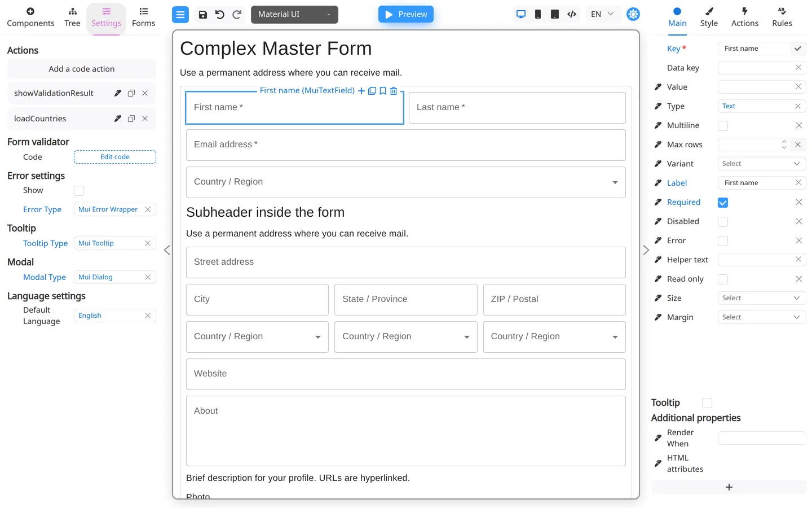
Task: Click Edit code for form validator
Action: [x=115, y=157]
